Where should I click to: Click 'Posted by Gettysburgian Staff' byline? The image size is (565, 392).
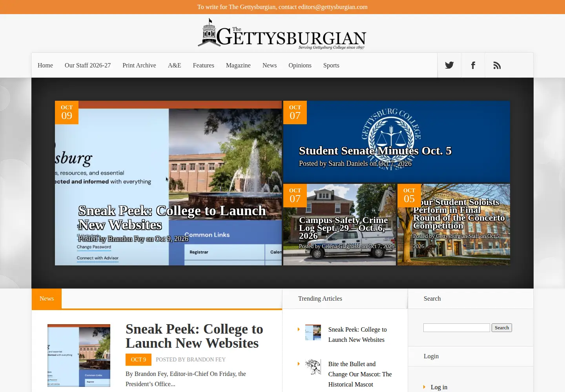pyautogui.click(x=457, y=241)
